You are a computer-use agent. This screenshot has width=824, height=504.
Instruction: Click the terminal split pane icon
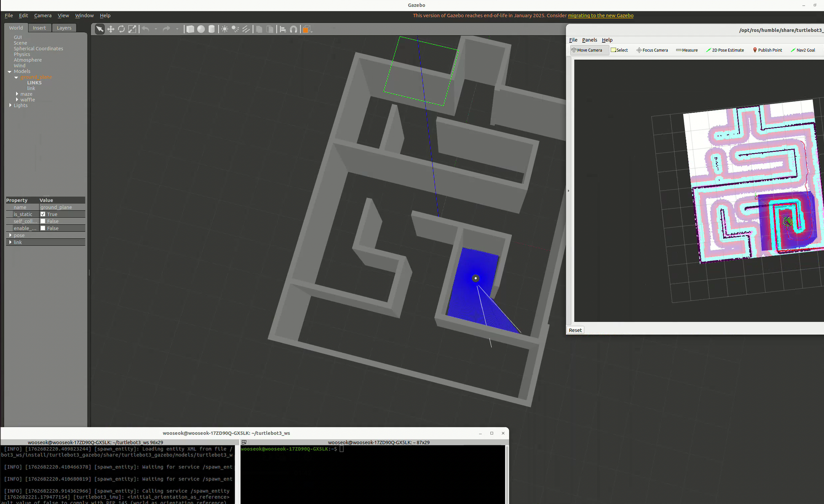click(x=244, y=442)
